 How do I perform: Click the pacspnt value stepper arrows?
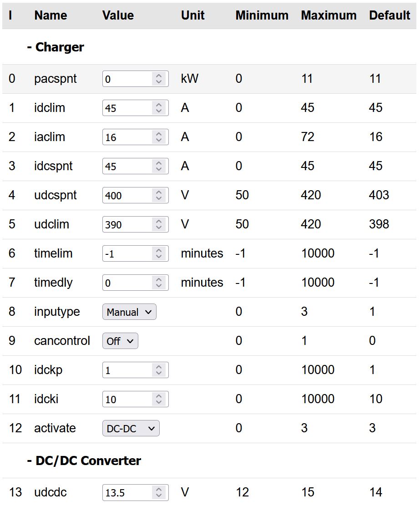pyautogui.click(x=158, y=79)
